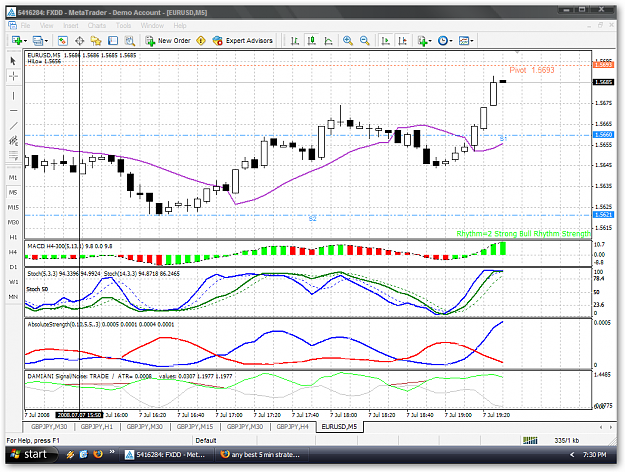
Task: Switch to H4 timeframe
Action: click(13, 252)
